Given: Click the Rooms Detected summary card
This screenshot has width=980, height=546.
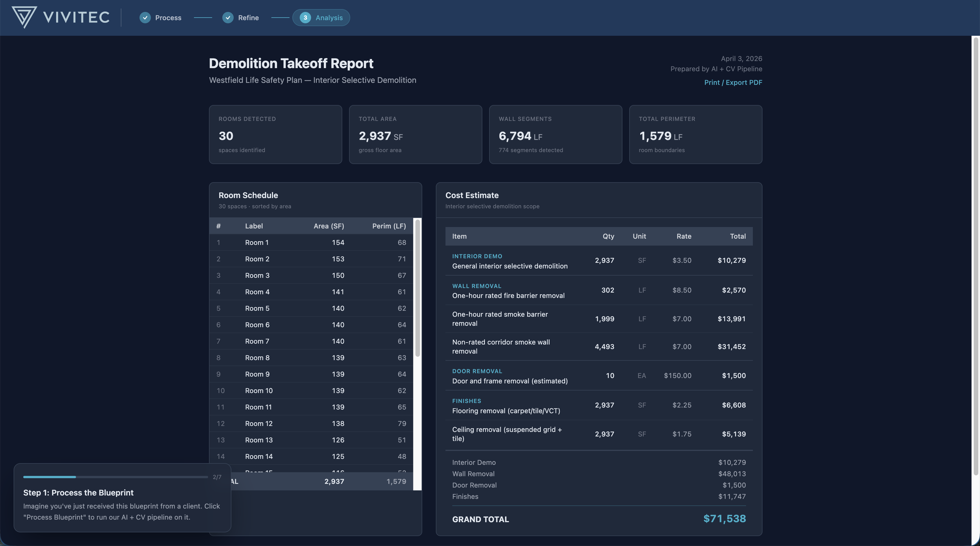Looking at the screenshot, I should coord(275,135).
